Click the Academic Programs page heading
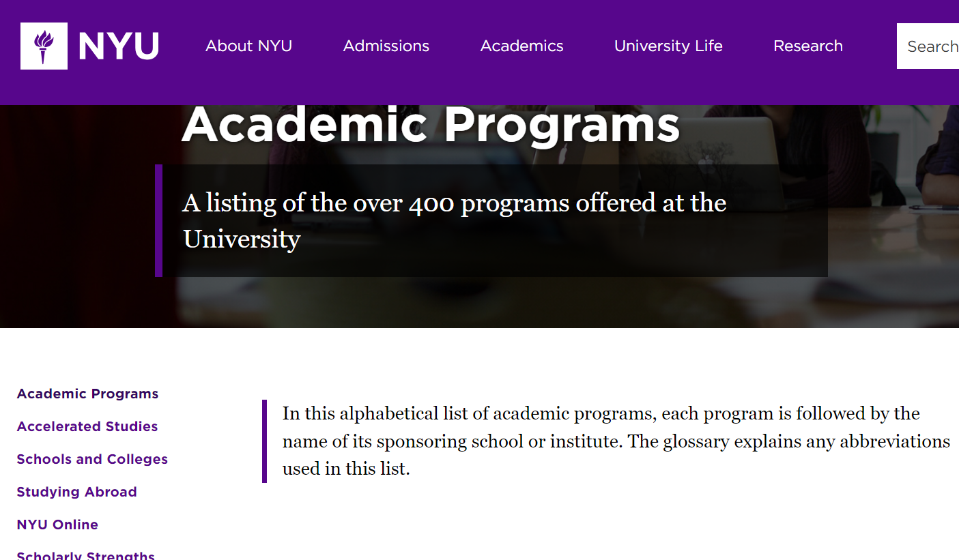The width and height of the screenshot is (959, 560). click(x=431, y=126)
